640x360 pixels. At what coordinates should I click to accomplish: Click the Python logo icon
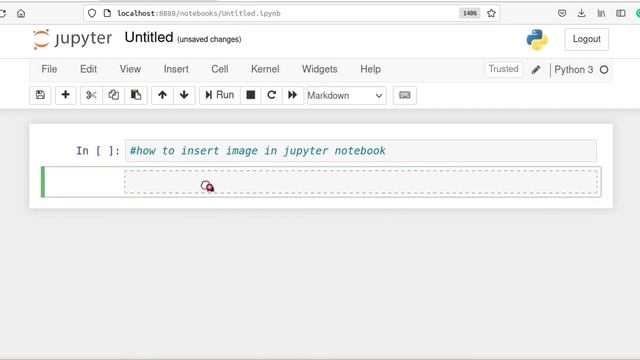(x=537, y=40)
